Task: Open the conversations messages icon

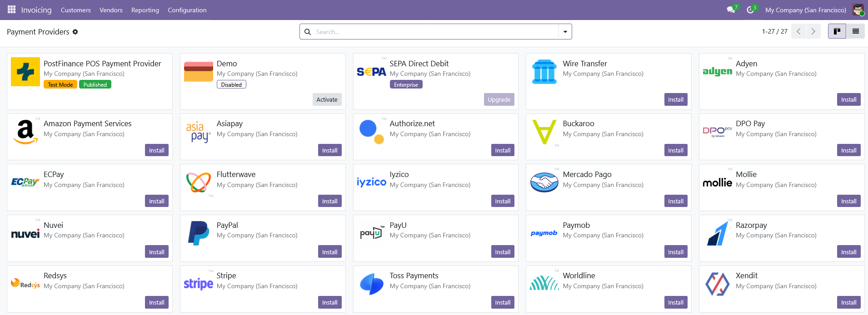Action: click(731, 10)
